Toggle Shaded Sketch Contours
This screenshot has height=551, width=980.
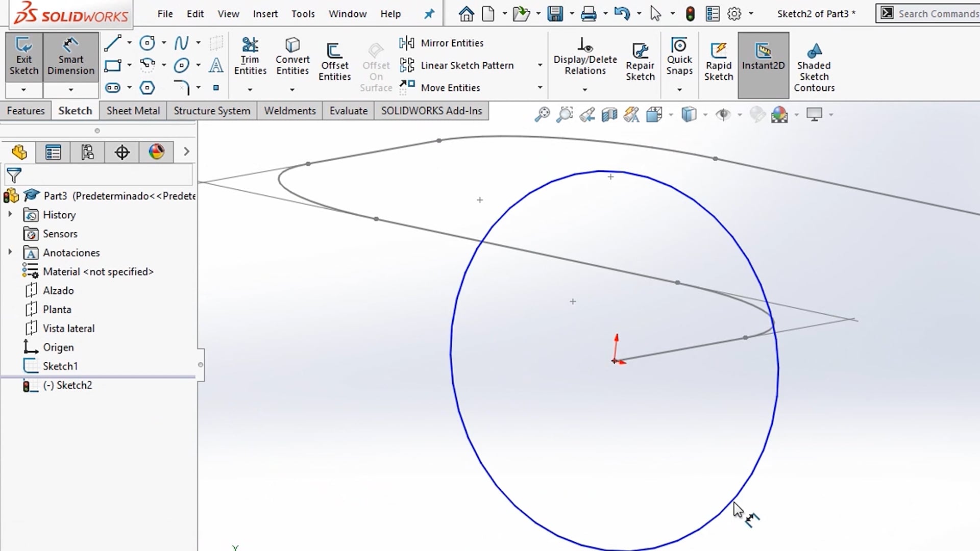(814, 65)
